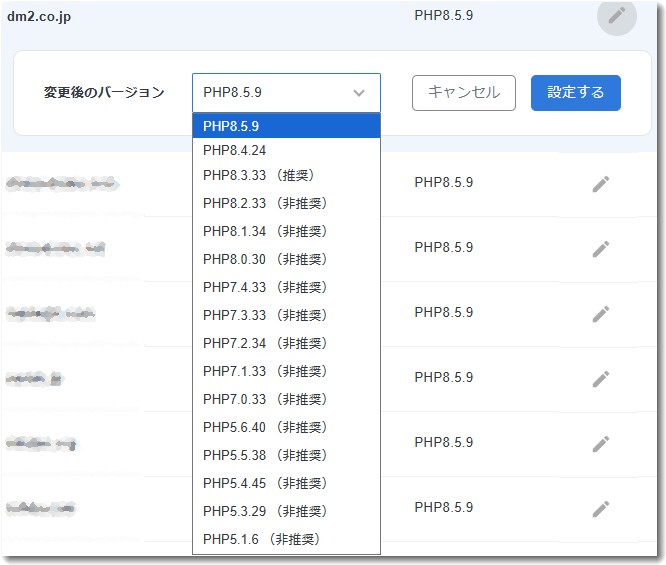Choose PHP8.3.33 (推奨) option
This screenshot has height=565, width=666.
pos(286,175)
